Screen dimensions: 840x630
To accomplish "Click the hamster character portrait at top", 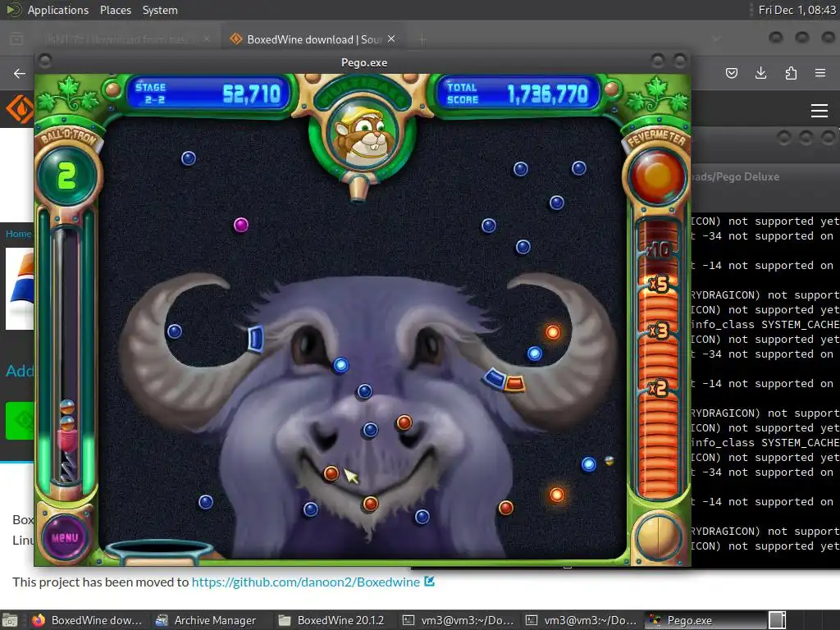I will (x=363, y=135).
